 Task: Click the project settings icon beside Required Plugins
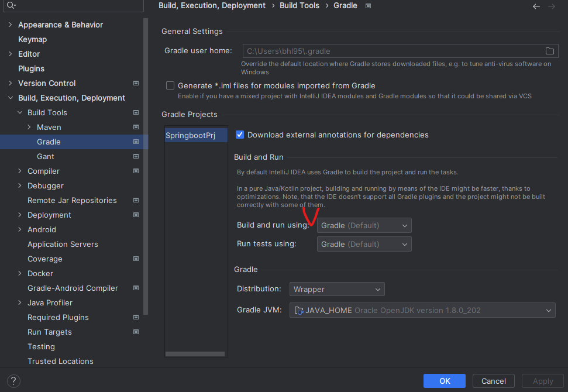pos(136,317)
